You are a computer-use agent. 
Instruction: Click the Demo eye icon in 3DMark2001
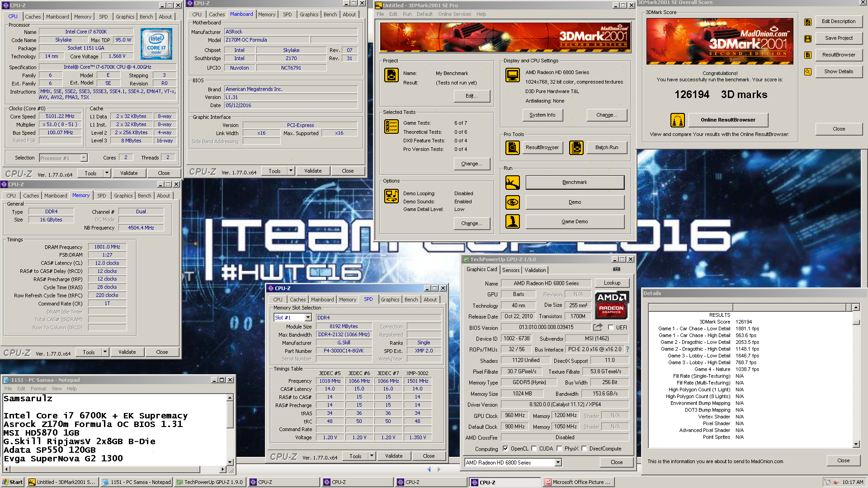pos(512,202)
